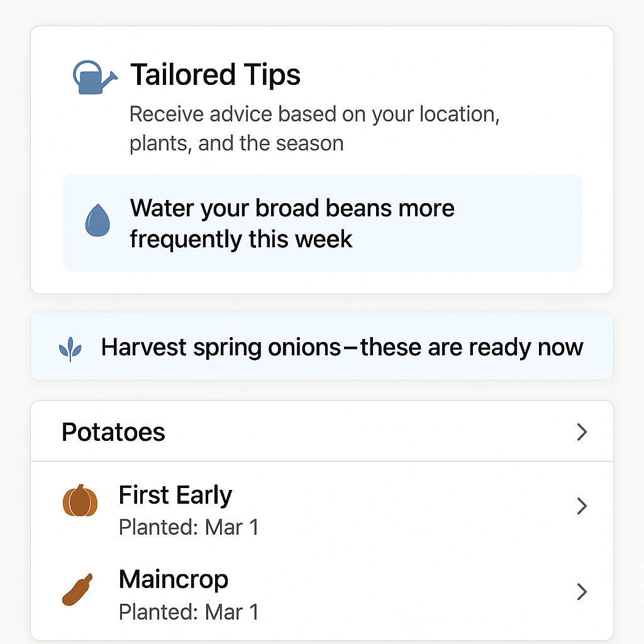This screenshot has width=644, height=644.
Task: Open Maincrop details via right chevron
Action: (582, 592)
